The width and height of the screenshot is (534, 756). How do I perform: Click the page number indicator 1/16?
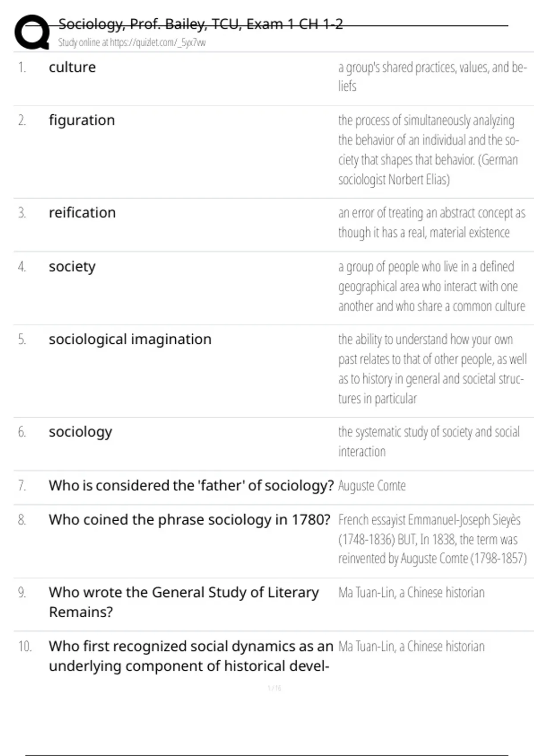pos(274,688)
